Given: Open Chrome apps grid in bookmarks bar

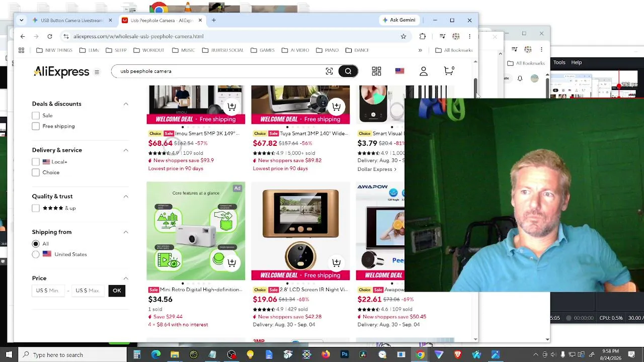Looking at the screenshot, I should (21, 50).
